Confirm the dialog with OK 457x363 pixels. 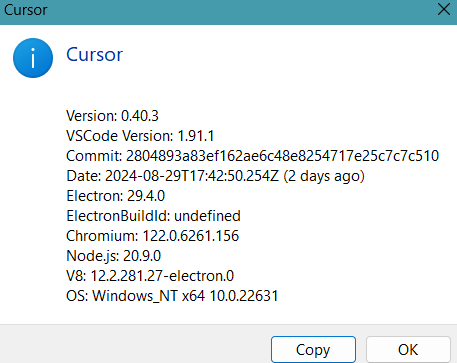click(x=408, y=350)
